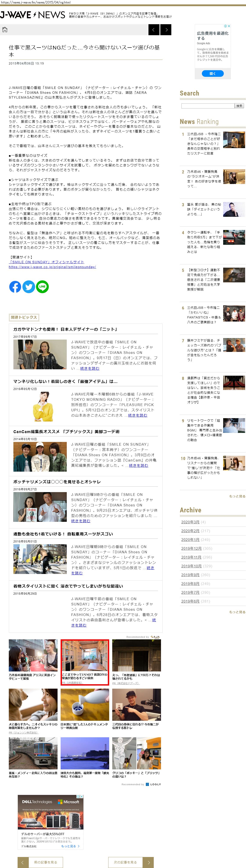
Task: Click 次の記事を見る button
Action: 131,862
